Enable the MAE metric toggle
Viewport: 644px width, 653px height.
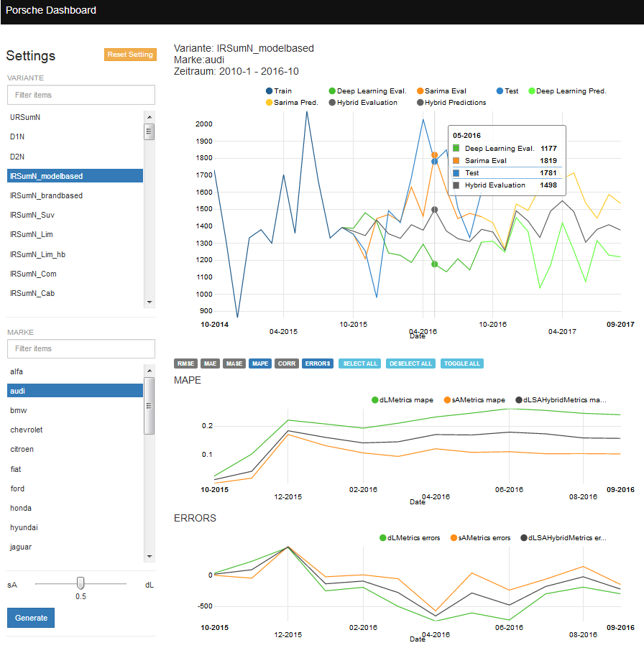coord(211,363)
